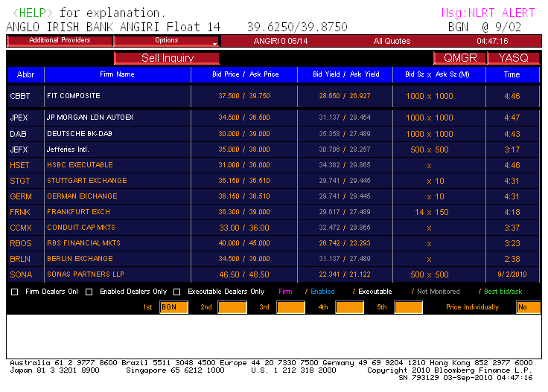Sort by the Bid Price / Ask Price column

245,74
